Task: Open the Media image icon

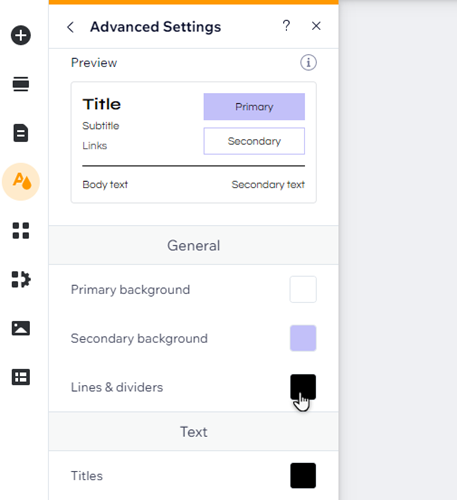Action: [x=21, y=328]
